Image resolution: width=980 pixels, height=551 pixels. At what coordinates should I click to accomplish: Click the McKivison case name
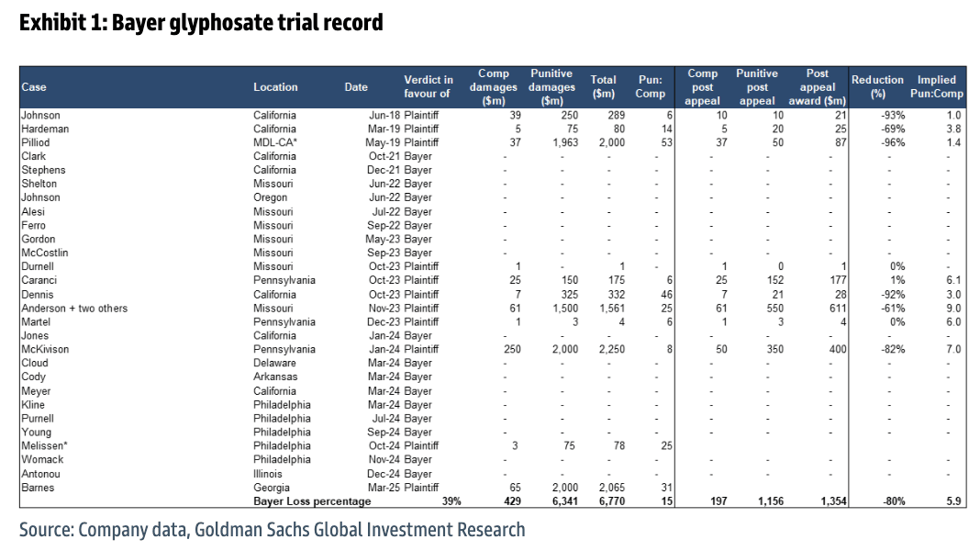pyautogui.click(x=46, y=350)
